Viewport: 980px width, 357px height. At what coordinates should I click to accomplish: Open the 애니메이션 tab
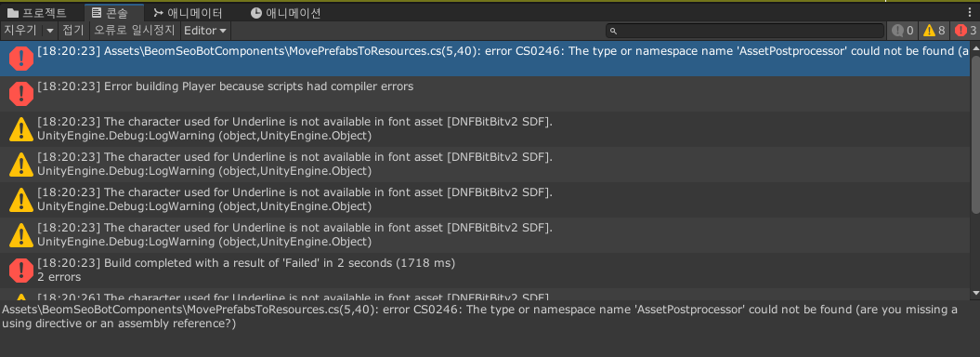(x=285, y=12)
